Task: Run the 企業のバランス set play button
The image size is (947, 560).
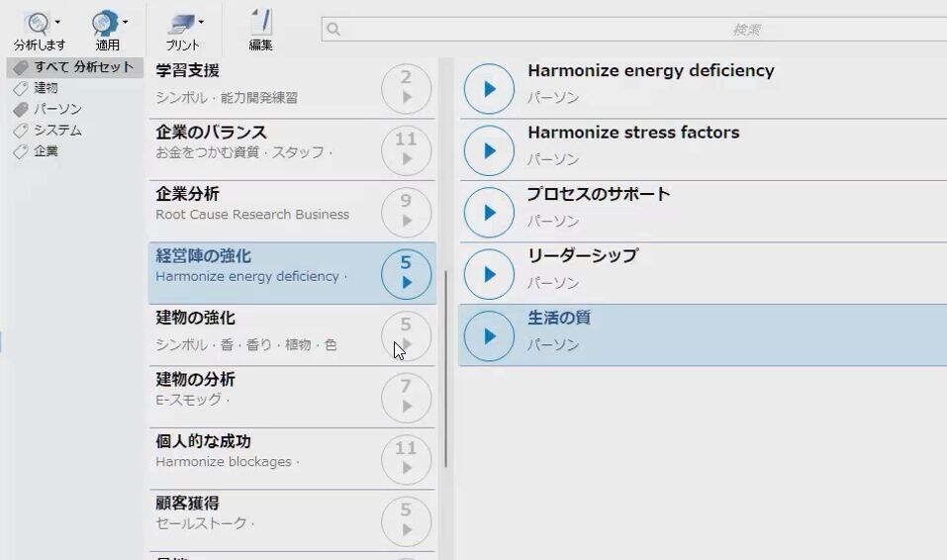Action: (x=406, y=150)
